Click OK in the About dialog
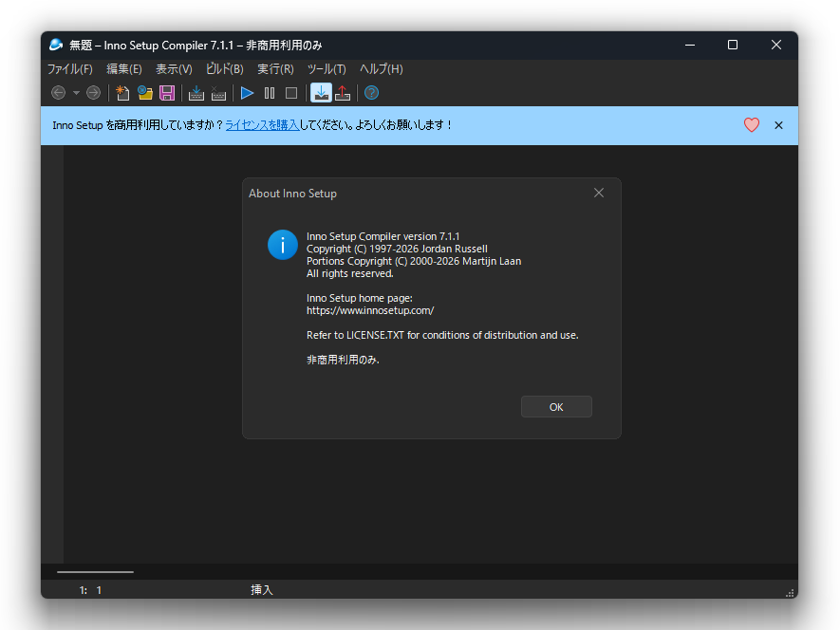The height and width of the screenshot is (630, 840). pos(556,407)
